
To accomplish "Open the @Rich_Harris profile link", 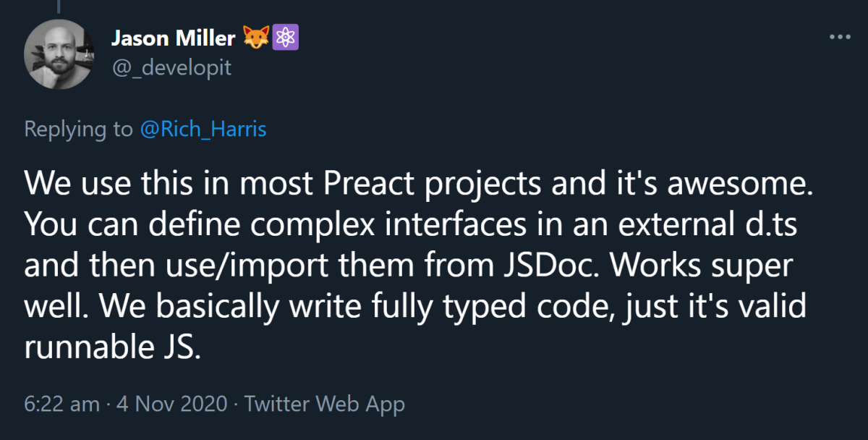I will [x=203, y=130].
